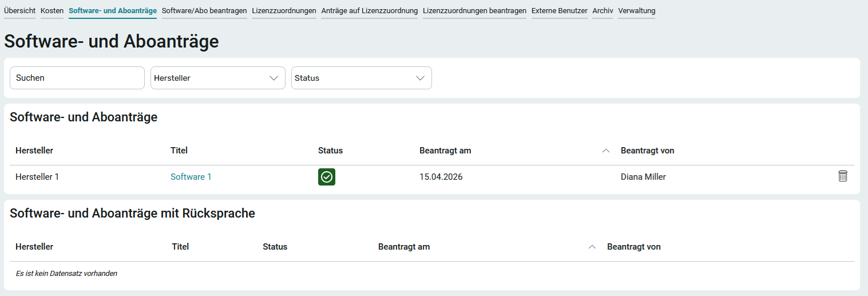Navigate to Anträge auf Lizenzzuordnung tab

pos(369,11)
